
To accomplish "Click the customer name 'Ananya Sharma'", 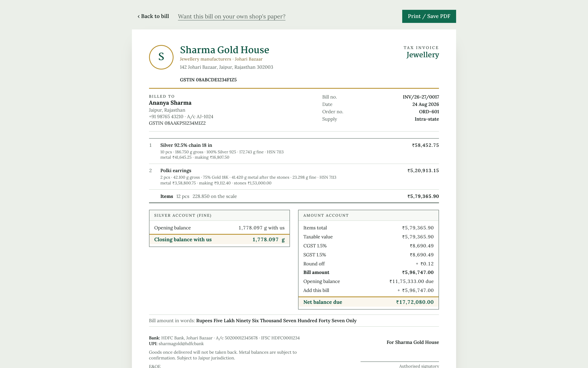I will 170,103.
